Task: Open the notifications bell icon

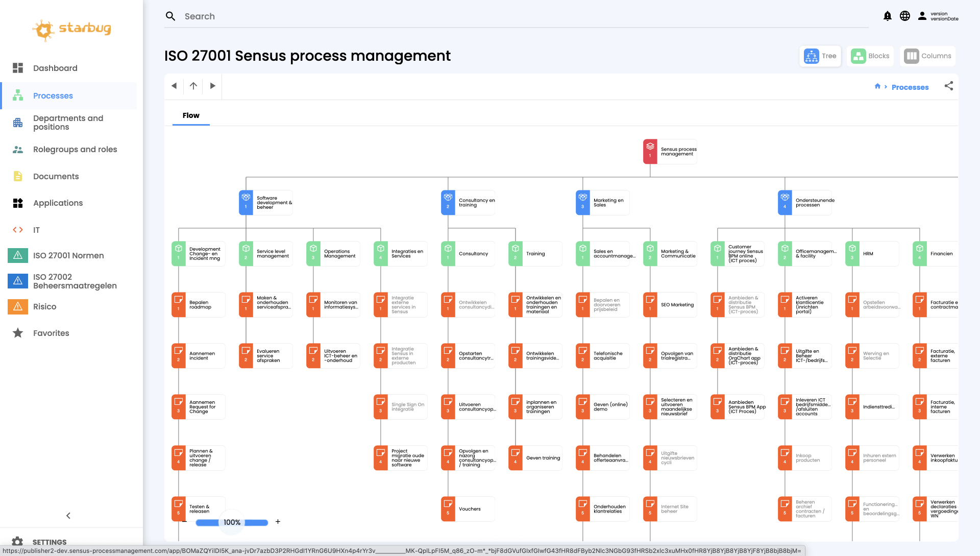Action: [888, 16]
